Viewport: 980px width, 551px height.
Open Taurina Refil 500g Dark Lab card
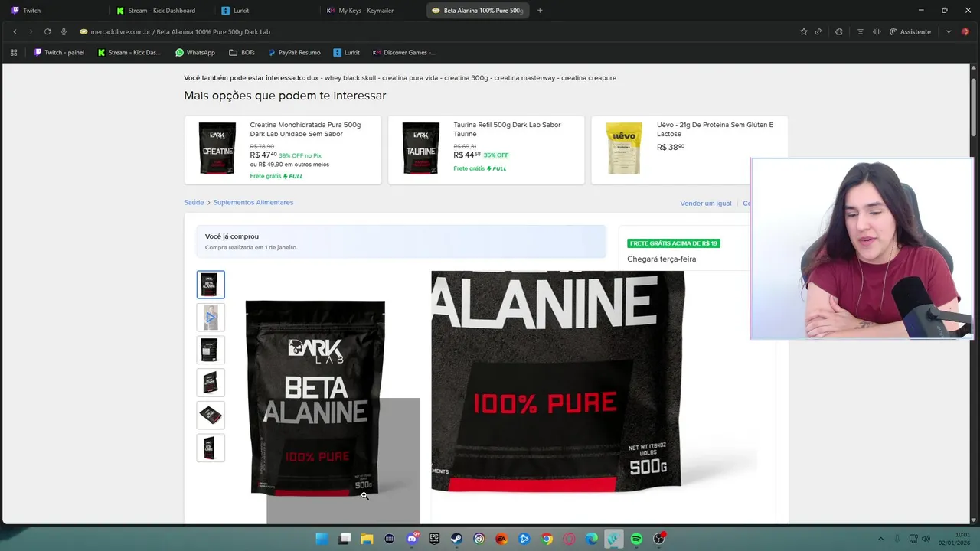[486, 150]
